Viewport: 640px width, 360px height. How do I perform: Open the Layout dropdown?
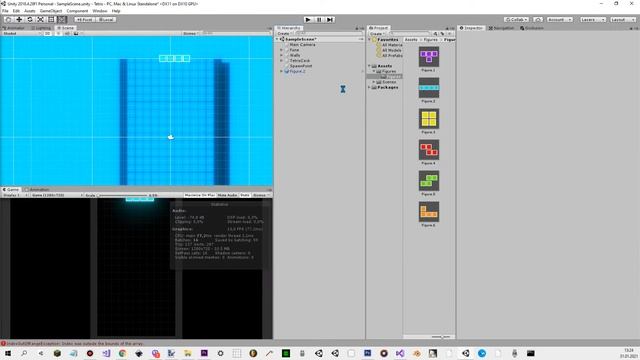623,20
